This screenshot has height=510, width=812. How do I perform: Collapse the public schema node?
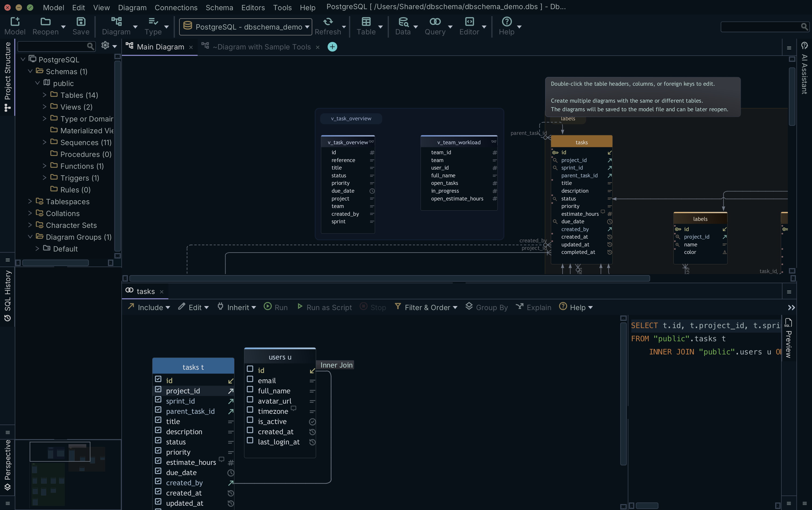[x=37, y=83]
